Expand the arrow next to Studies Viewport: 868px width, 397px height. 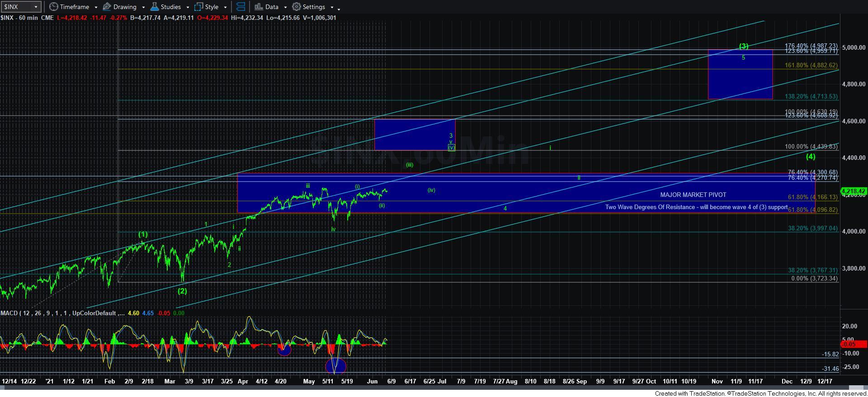(188, 7)
